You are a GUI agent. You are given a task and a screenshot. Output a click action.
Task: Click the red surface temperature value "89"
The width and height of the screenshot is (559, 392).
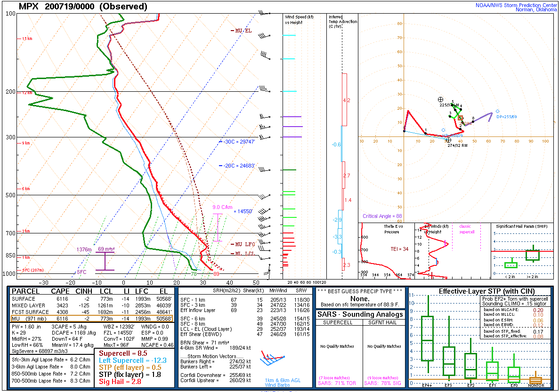(217, 274)
